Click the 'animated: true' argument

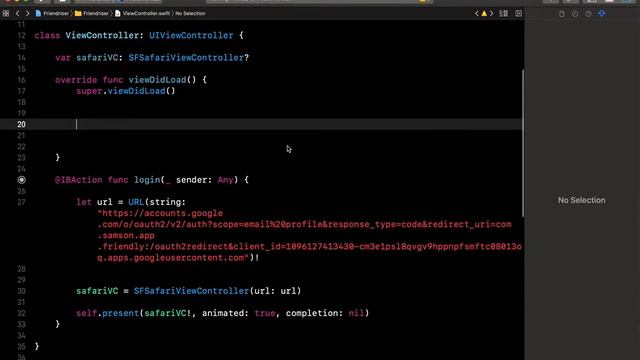click(238, 313)
